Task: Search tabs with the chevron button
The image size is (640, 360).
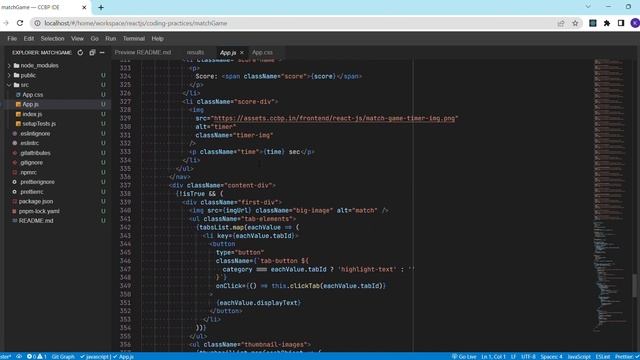Action: coord(588,7)
